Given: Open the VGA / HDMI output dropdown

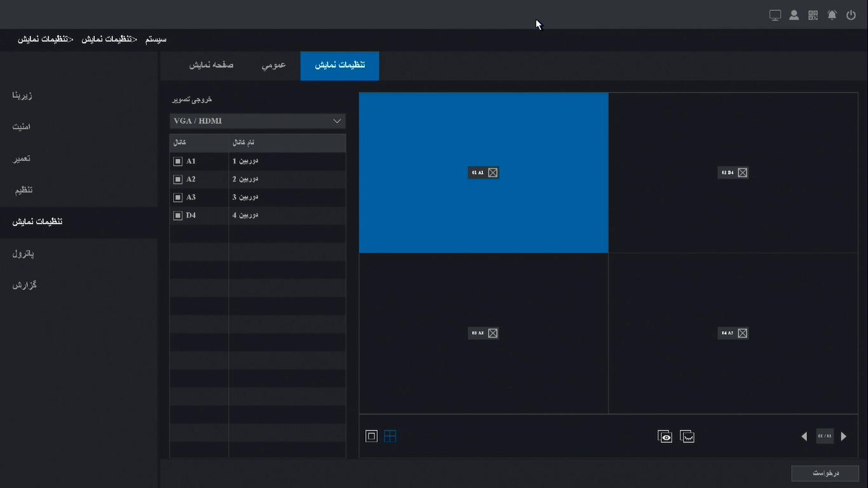Looking at the screenshot, I should (x=257, y=121).
